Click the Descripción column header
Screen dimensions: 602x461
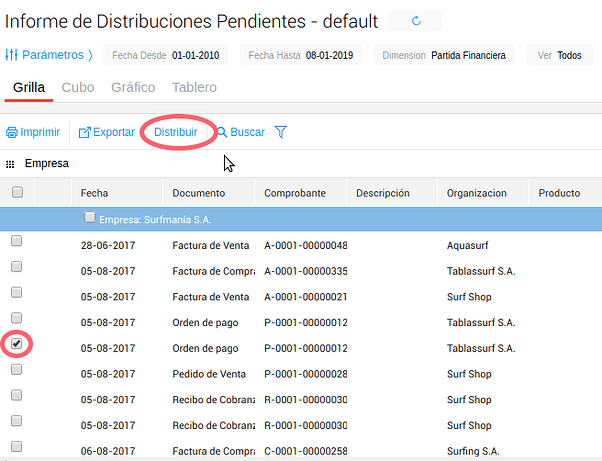click(383, 193)
